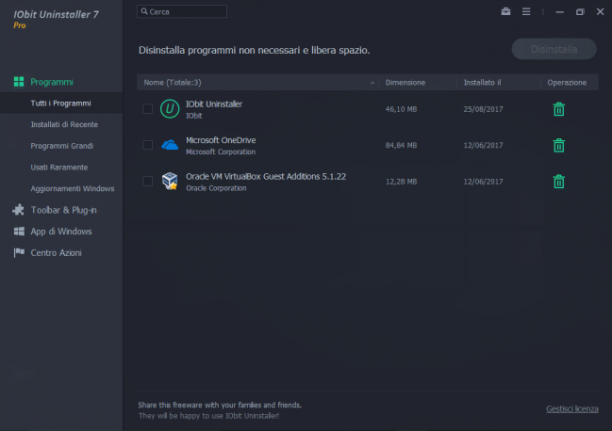Open the Gestisci licenza link
Viewport: 612px width, 431px height.
[x=572, y=409]
